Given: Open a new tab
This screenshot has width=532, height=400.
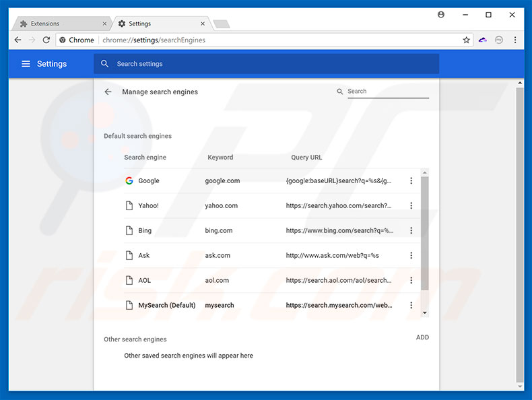Looking at the screenshot, I should click(x=221, y=24).
